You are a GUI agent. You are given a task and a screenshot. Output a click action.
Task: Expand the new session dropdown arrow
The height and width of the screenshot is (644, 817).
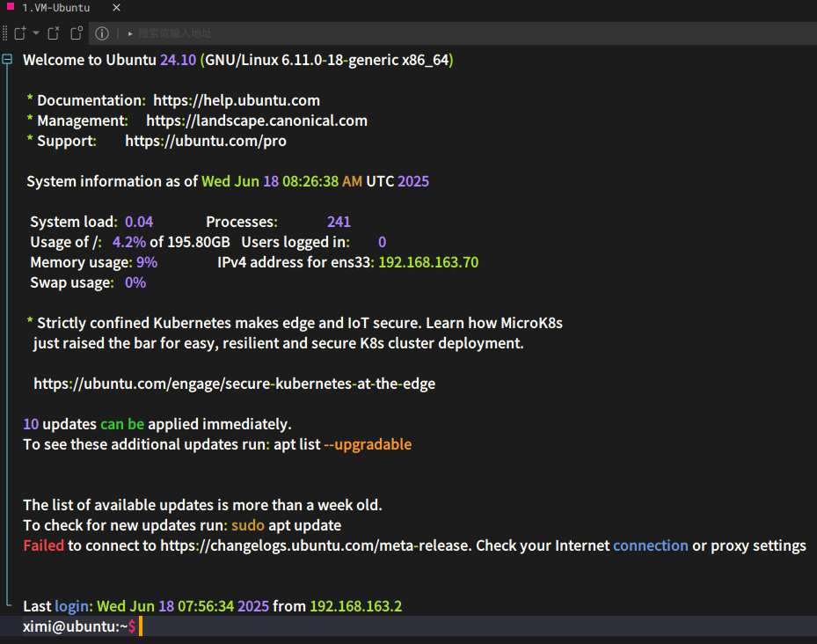[x=36, y=33]
